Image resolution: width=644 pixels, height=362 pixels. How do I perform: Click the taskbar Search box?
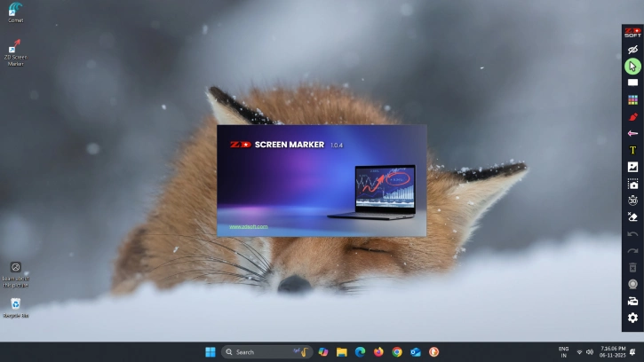tap(267, 352)
